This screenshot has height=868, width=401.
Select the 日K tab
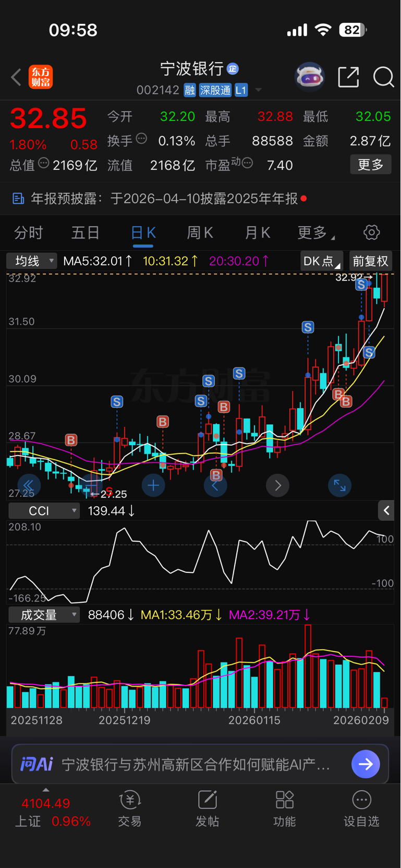[x=143, y=233]
